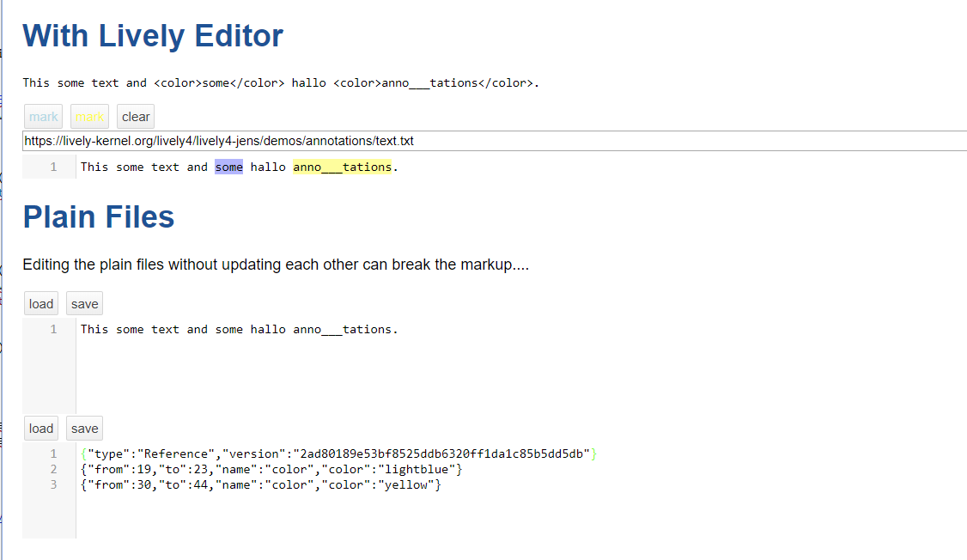
Task: Click the yellow-highlighted "anno___tations" text
Action: click(342, 167)
